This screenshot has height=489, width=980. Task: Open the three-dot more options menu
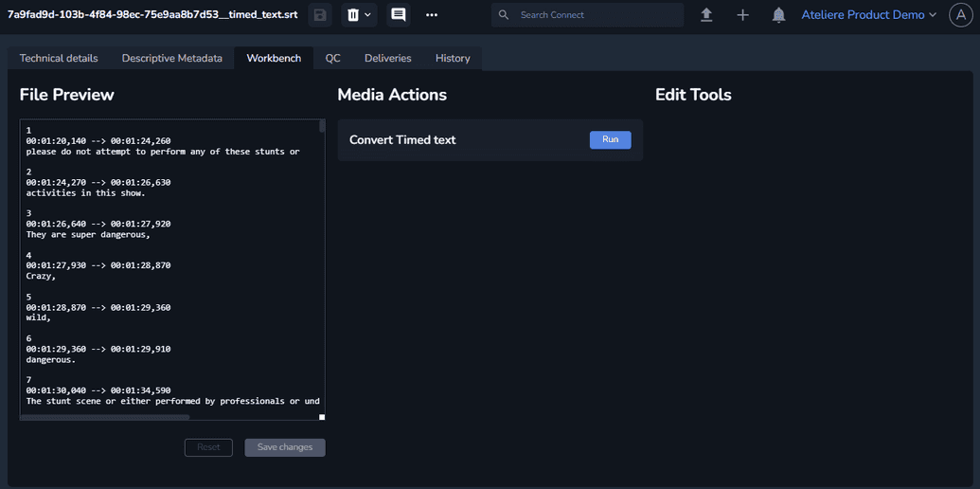pyautogui.click(x=431, y=15)
